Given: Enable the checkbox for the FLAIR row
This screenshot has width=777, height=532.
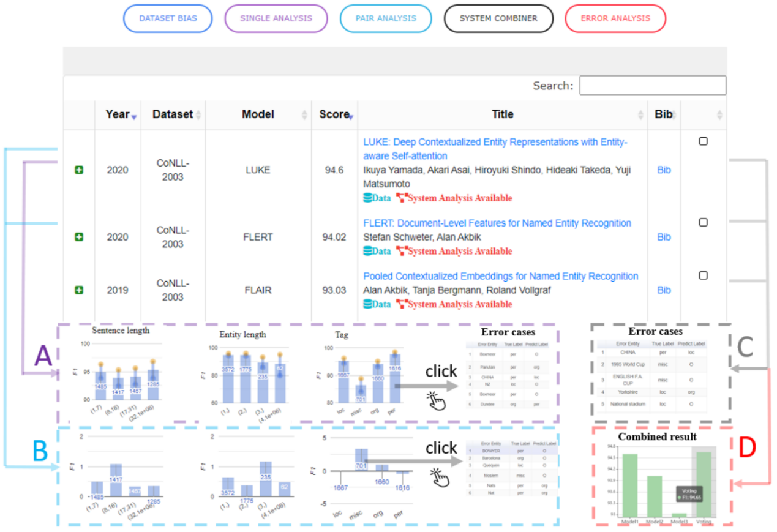Looking at the screenshot, I should click(x=703, y=275).
